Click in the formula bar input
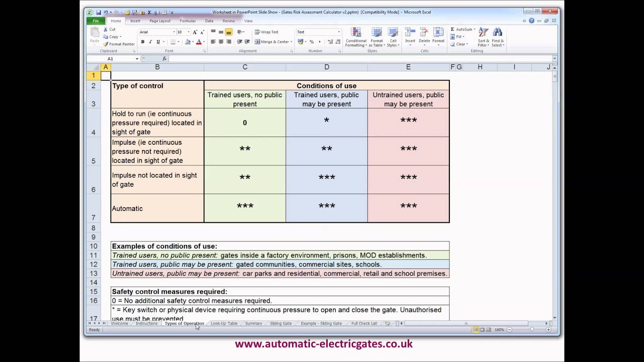This screenshot has height=362, width=644. click(x=360, y=59)
